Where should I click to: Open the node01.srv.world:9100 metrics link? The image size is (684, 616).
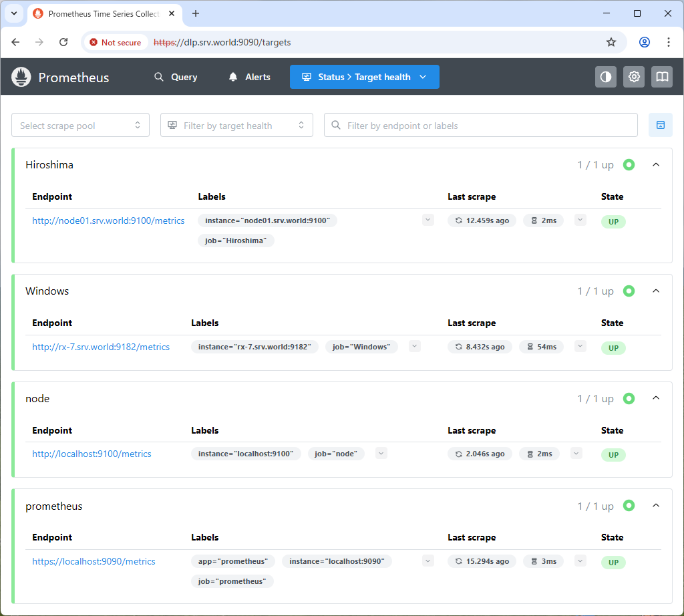tap(108, 220)
